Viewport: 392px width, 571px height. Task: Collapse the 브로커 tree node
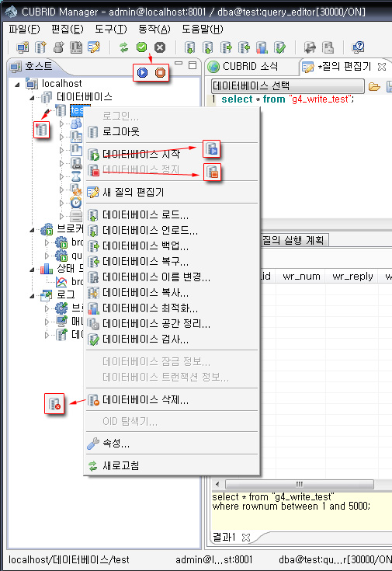point(32,230)
